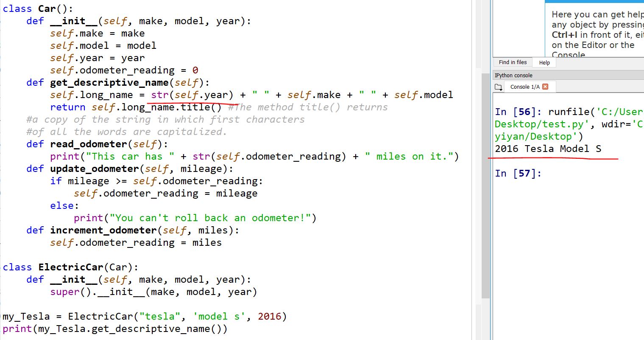Click the my_Tesla assignment line
The height and width of the screenshot is (340, 644).
(144, 316)
